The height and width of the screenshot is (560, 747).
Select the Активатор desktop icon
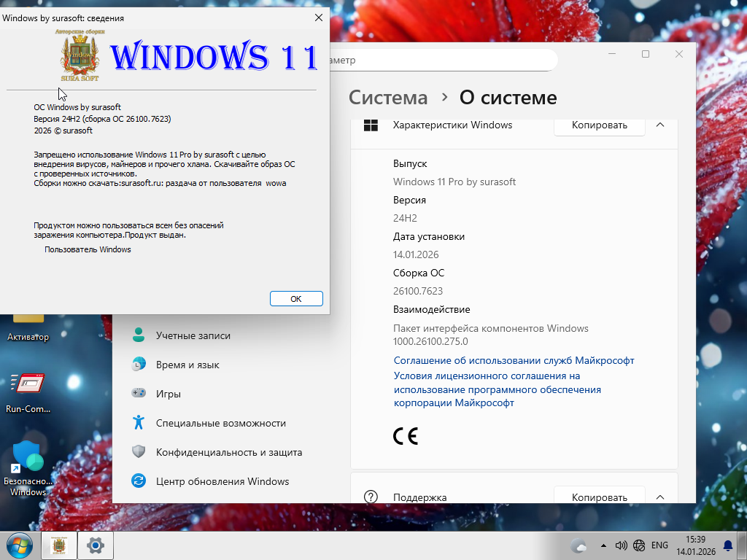(28, 329)
